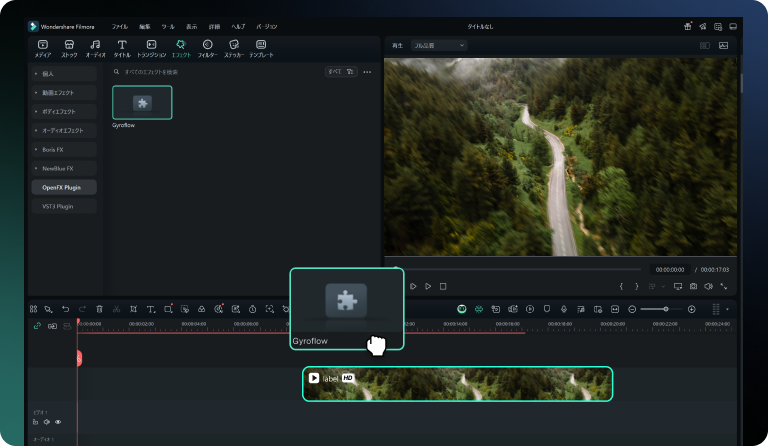Expand the NewBlue FX category
The width and height of the screenshot is (768, 446).
(64, 168)
